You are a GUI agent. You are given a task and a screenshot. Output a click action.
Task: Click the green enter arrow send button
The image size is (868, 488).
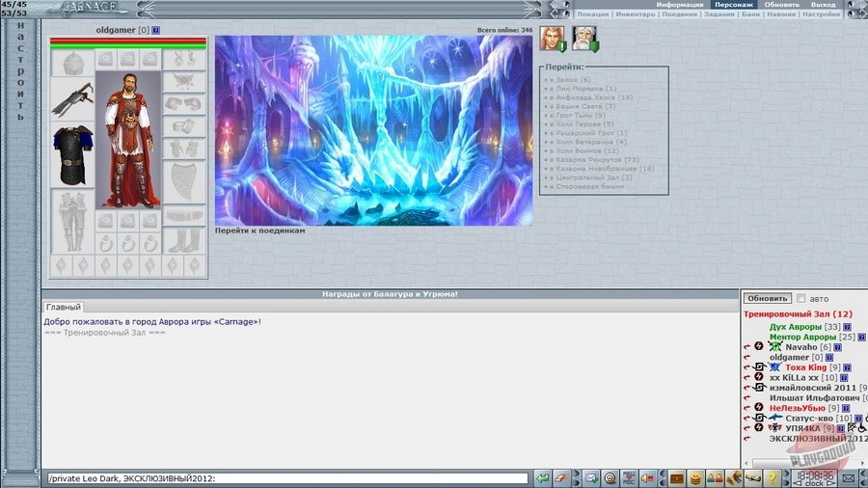[543, 477]
